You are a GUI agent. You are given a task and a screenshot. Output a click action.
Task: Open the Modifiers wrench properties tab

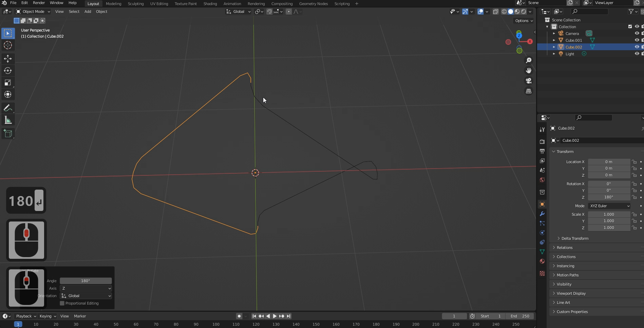[x=542, y=214]
